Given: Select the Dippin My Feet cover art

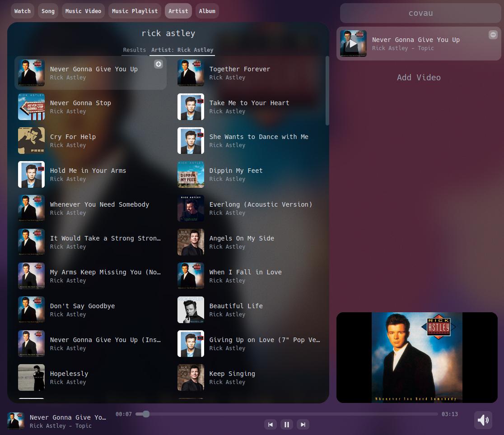Looking at the screenshot, I should click(191, 175).
